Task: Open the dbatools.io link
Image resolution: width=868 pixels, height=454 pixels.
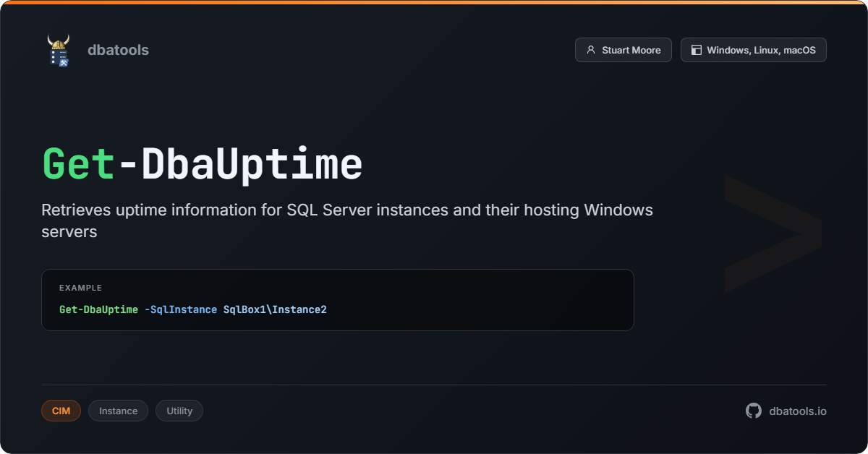Action: (x=798, y=411)
